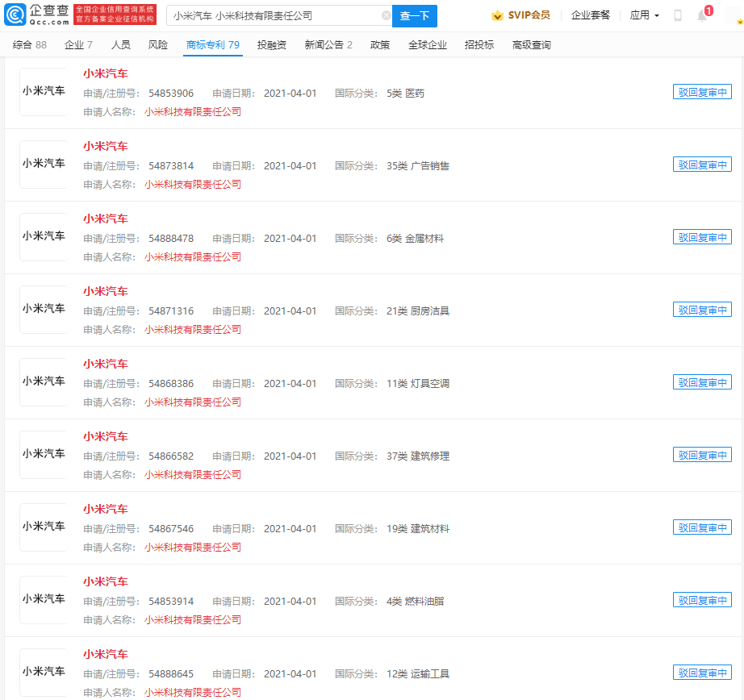
Task: Click 驳回复审中 status for 35类 广告销售
Action: [702, 165]
